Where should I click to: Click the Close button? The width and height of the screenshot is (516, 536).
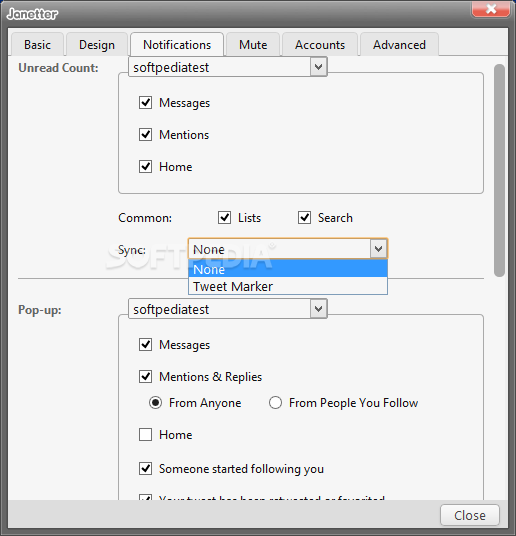point(469,515)
